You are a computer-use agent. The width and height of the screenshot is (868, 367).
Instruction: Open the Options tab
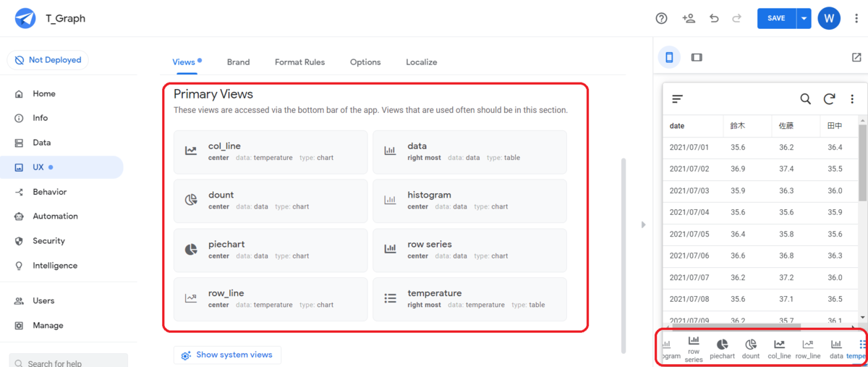click(x=365, y=62)
